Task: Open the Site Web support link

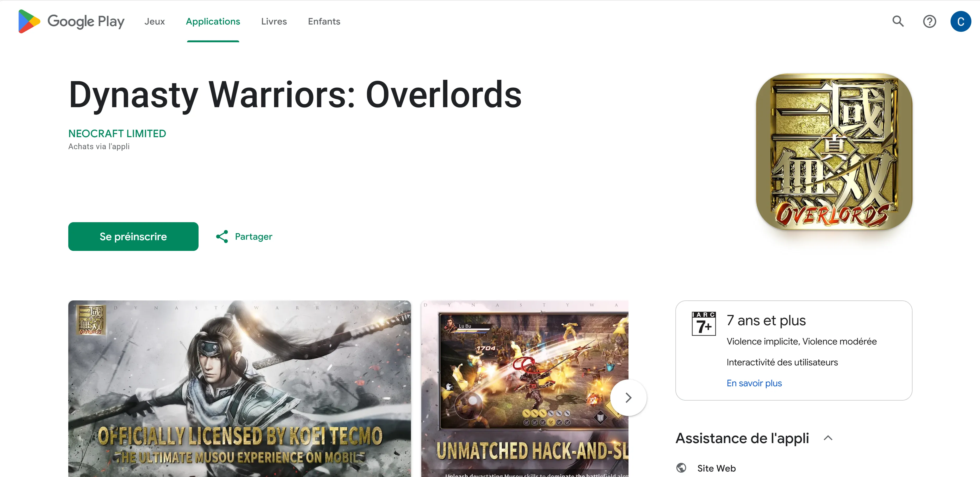Action: [x=716, y=468]
